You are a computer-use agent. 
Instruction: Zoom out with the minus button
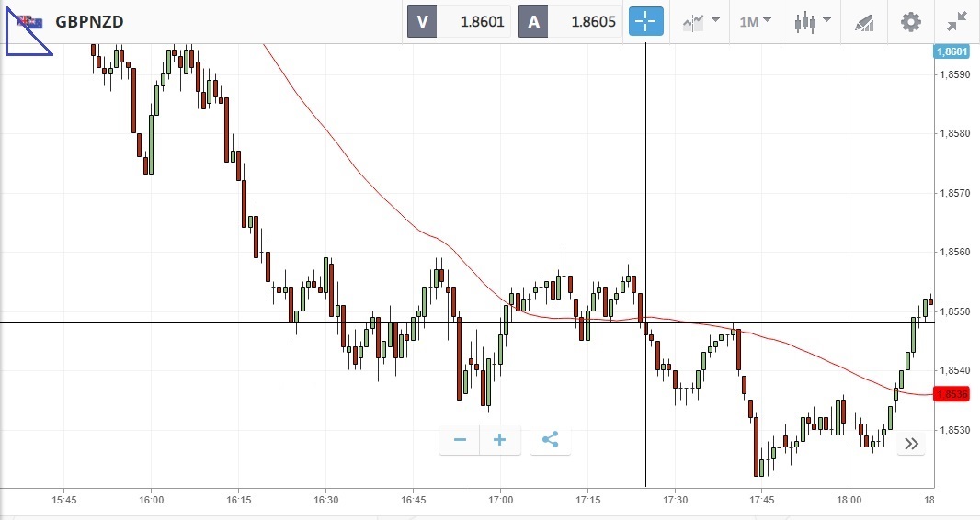460,440
